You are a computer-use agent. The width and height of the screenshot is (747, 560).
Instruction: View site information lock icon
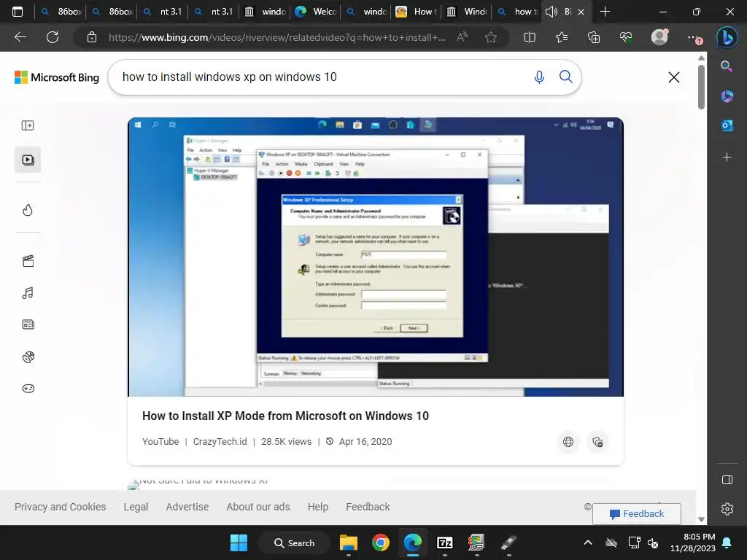tap(92, 37)
